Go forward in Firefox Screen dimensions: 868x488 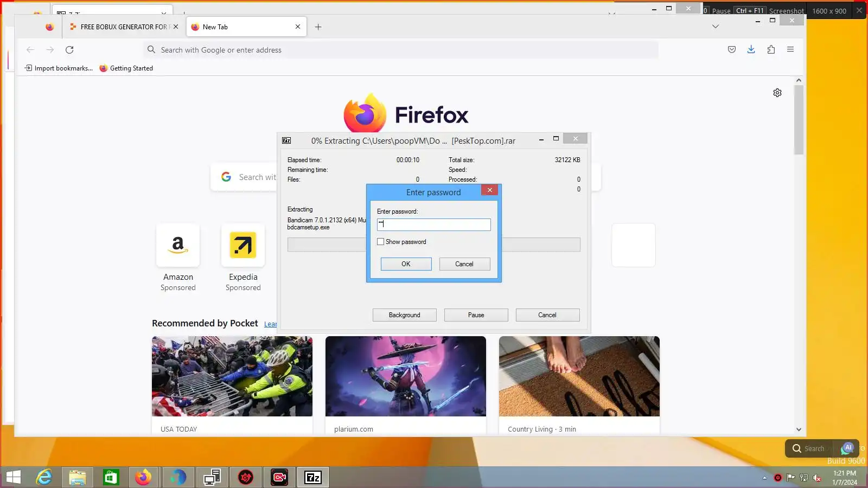[x=50, y=50]
